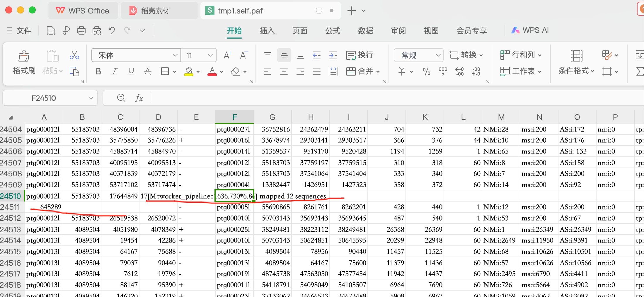Image resolution: width=644 pixels, height=297 pixels.
Task: Redo the last undone action
Action: point(127,30)
